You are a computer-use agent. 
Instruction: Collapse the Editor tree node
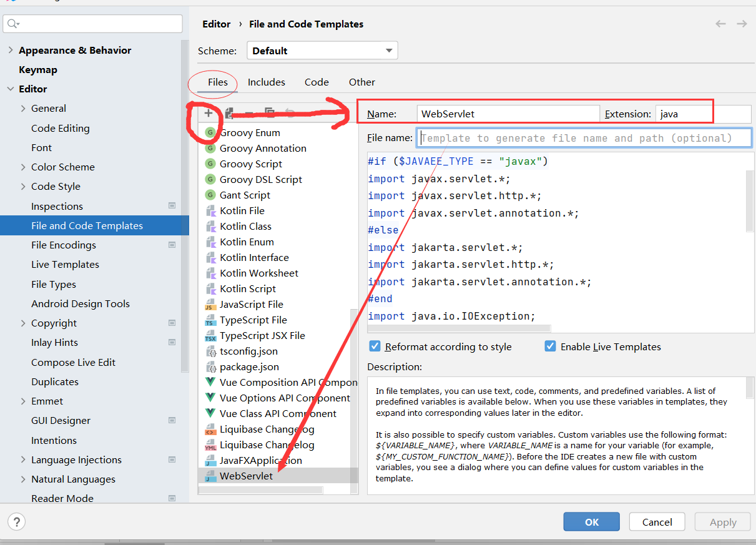tap(11, 89)
